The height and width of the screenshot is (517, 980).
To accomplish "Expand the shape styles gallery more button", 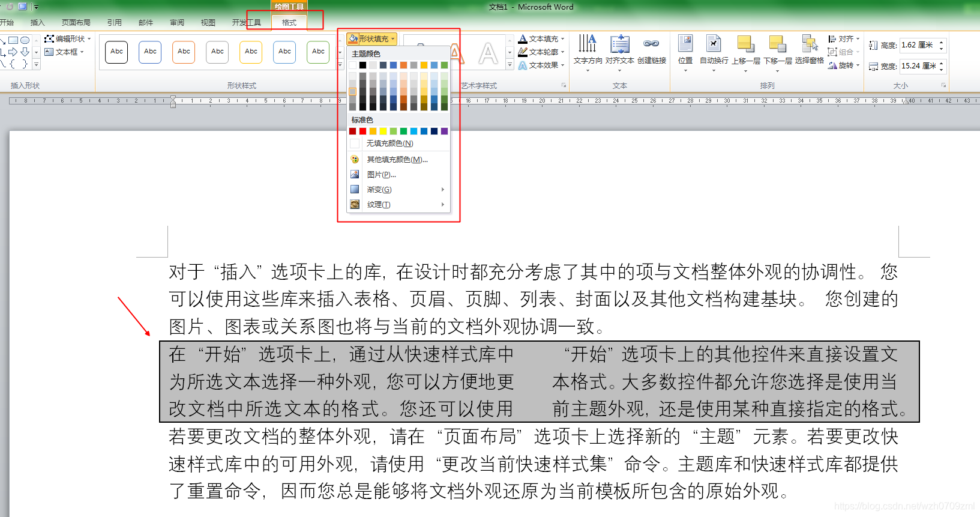I will pyautogui.click(x=341, y=65).
